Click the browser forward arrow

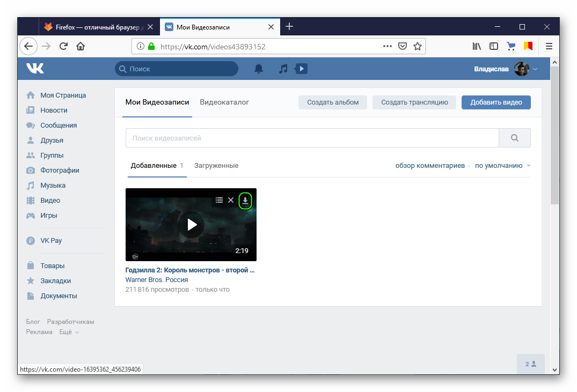[46, 46]
